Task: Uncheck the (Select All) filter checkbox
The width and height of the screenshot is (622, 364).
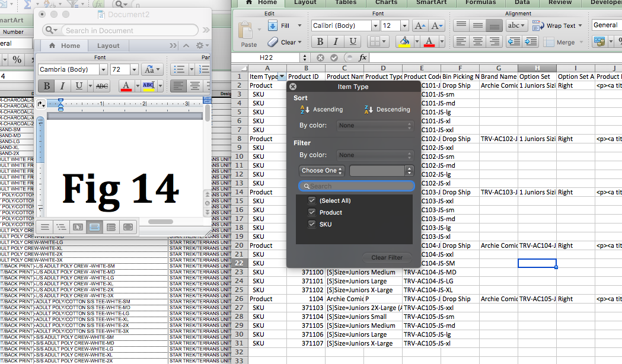Action: pos(312,200)
